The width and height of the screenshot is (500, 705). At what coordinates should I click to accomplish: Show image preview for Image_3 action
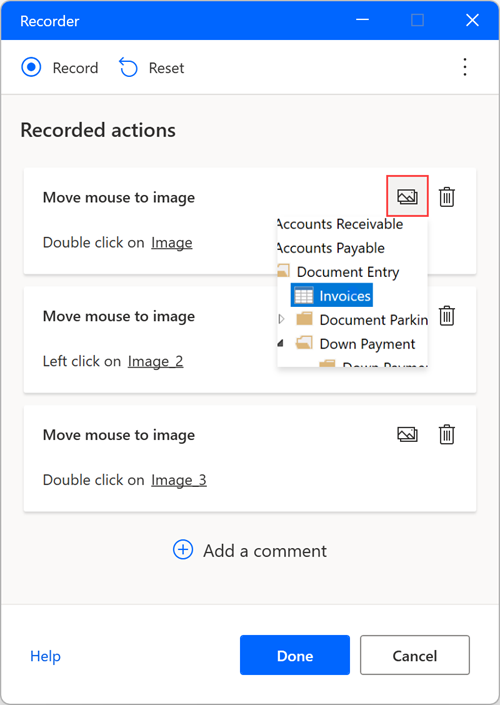(407, 434)
